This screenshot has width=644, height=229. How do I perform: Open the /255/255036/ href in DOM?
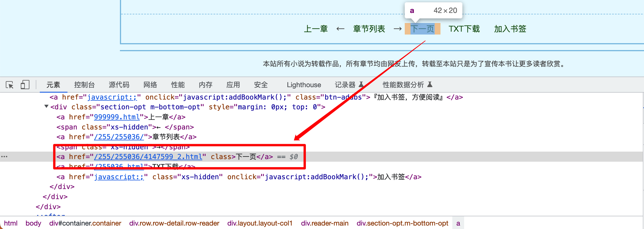click(119, 137)
